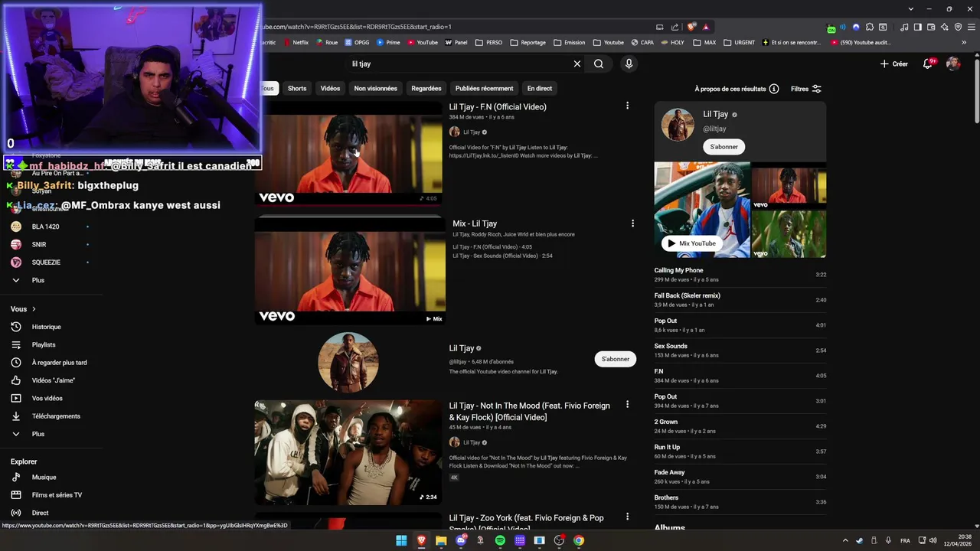This screenshot has height=551, width=980.
Task: Click the Créer button
Action: (x=894, y=64)
